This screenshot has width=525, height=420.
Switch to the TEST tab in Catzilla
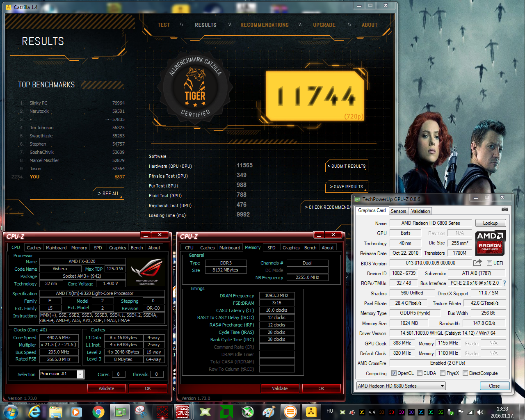point(164,25)
